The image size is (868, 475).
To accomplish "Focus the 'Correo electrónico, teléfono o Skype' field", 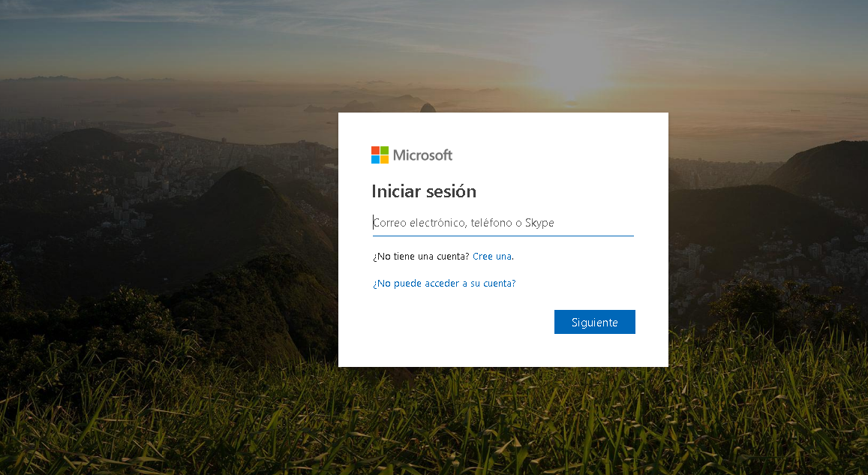I will [503, 223].
